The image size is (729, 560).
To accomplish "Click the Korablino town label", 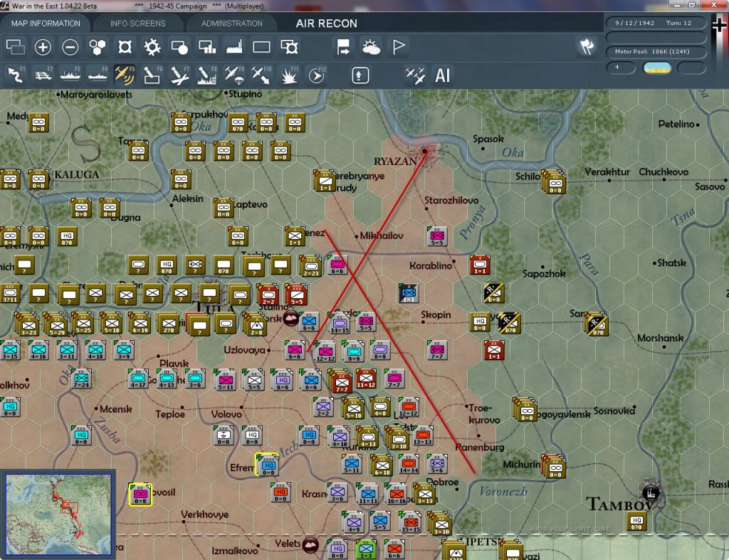I will [431, 266].
